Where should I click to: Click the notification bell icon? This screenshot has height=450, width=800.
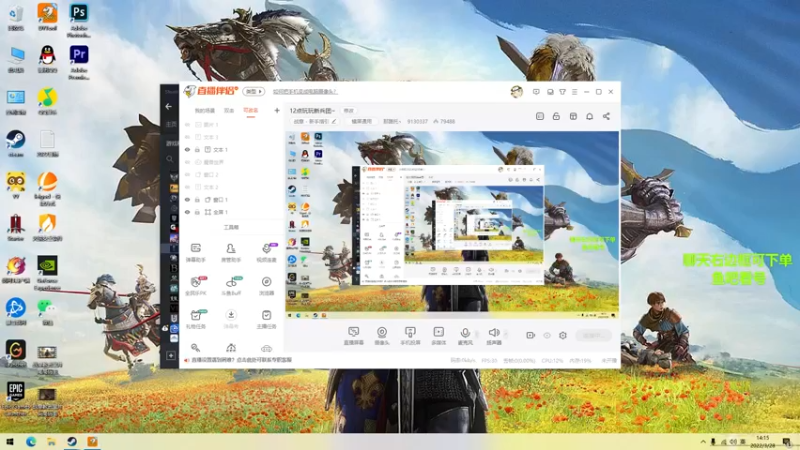(589, 116)
